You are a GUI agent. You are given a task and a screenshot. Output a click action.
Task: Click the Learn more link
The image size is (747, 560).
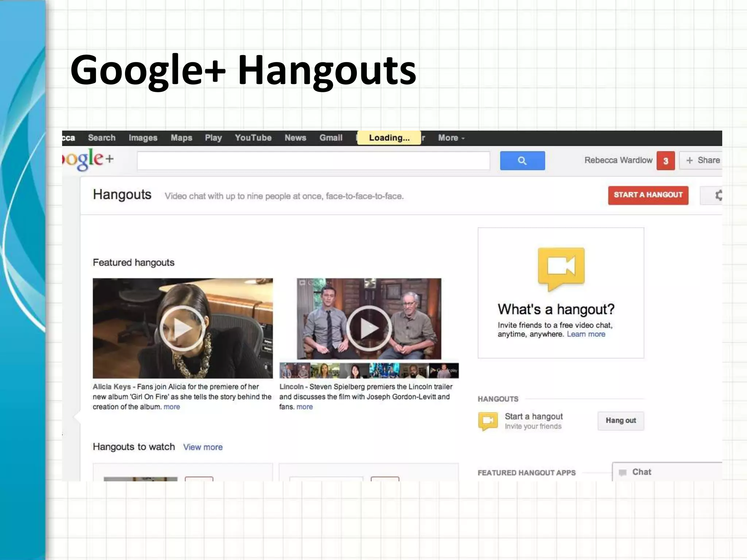pos(586,334)
